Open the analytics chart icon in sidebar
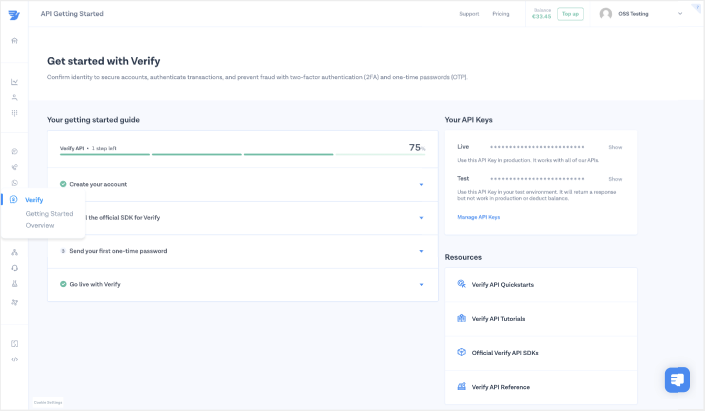 pyautogui.click(x=14, y=82)
